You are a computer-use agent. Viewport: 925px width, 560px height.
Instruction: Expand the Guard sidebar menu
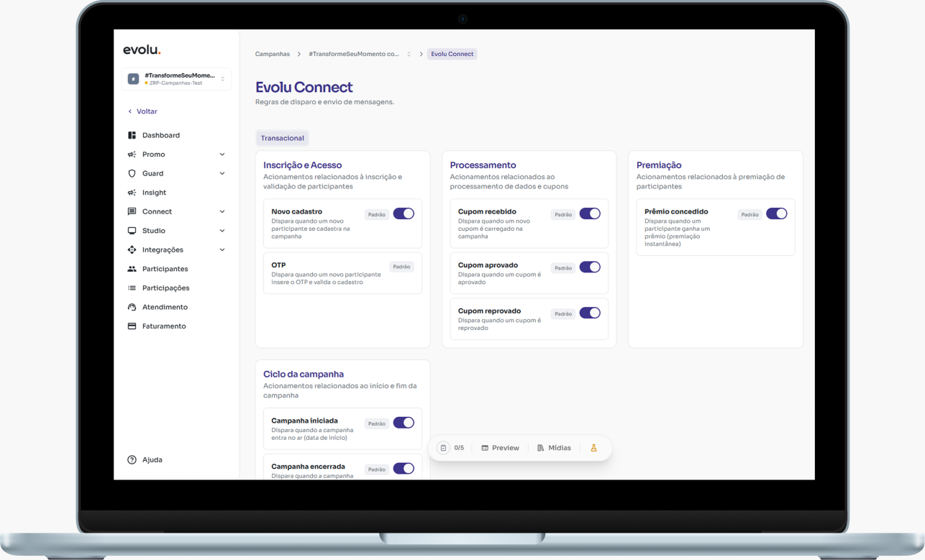[x=176, y=173]
